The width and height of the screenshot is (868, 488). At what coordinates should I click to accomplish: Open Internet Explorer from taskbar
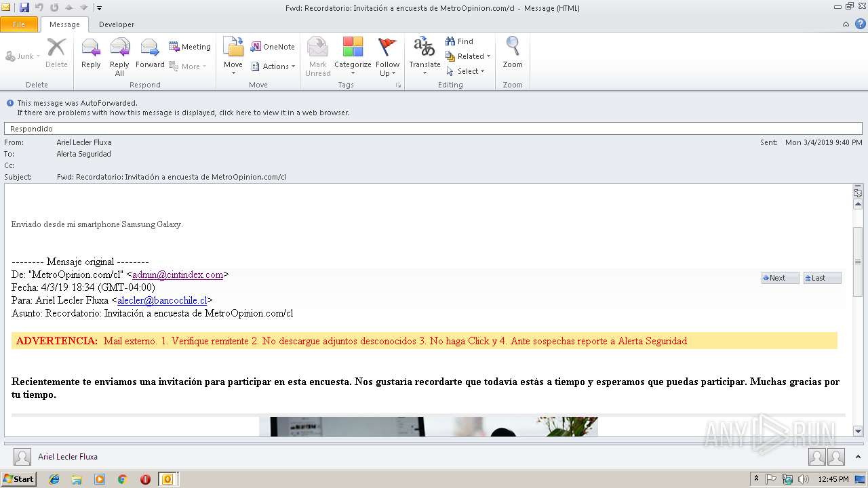click(x=54, y=479)
